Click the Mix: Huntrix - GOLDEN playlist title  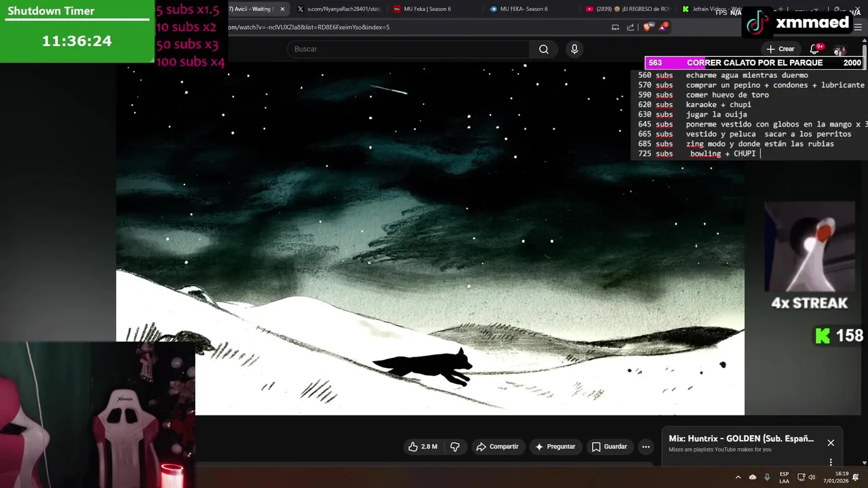(x=741, y=439)
